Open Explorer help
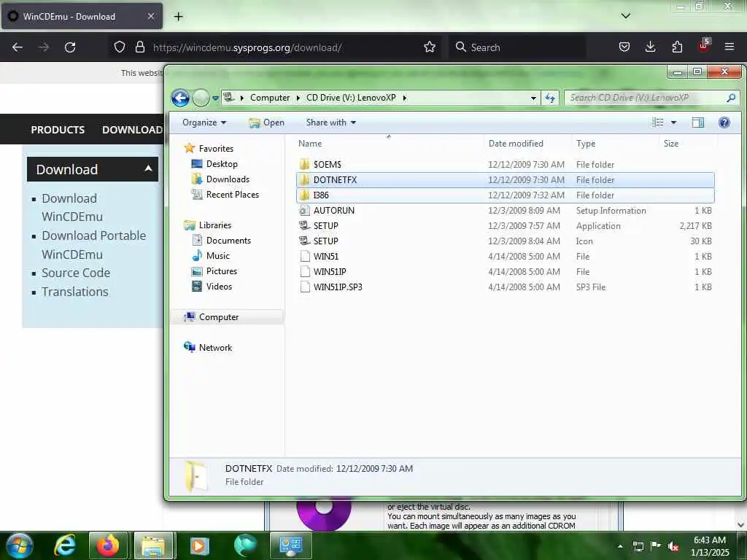The width and height of the screenshot is (747, 560). [x=724, y=122]
